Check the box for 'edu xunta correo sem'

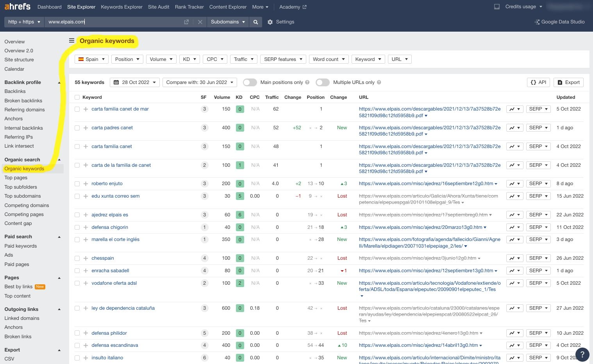[77, 196]
